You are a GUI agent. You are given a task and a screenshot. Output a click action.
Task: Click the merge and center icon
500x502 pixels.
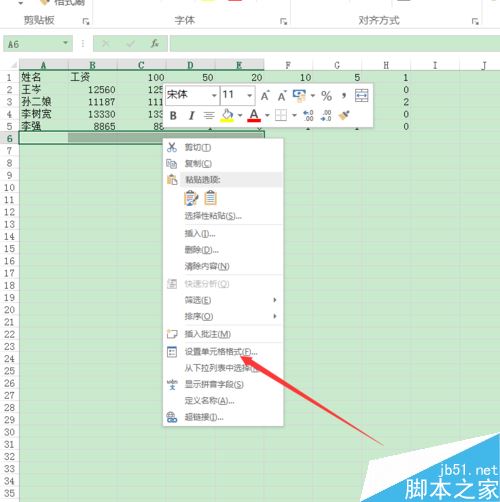362,96
